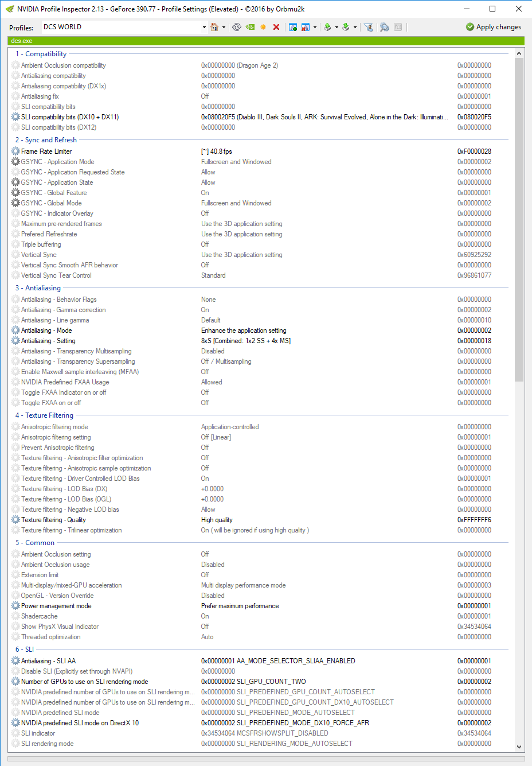Viewport: 532px width, 766px height.
Task: Click gear icon of SLI compatibility bits (DX10 + DX11)
Action: (x=15, y=117)
